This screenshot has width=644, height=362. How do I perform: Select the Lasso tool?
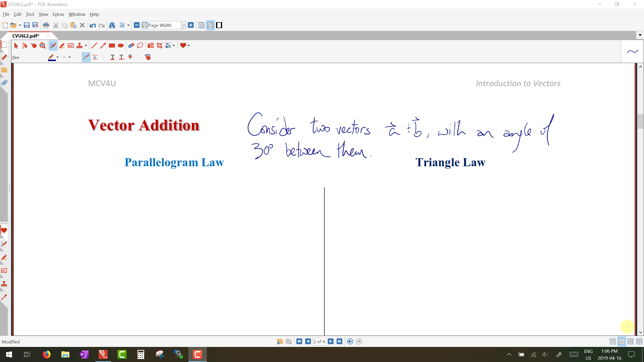point(140,46)
